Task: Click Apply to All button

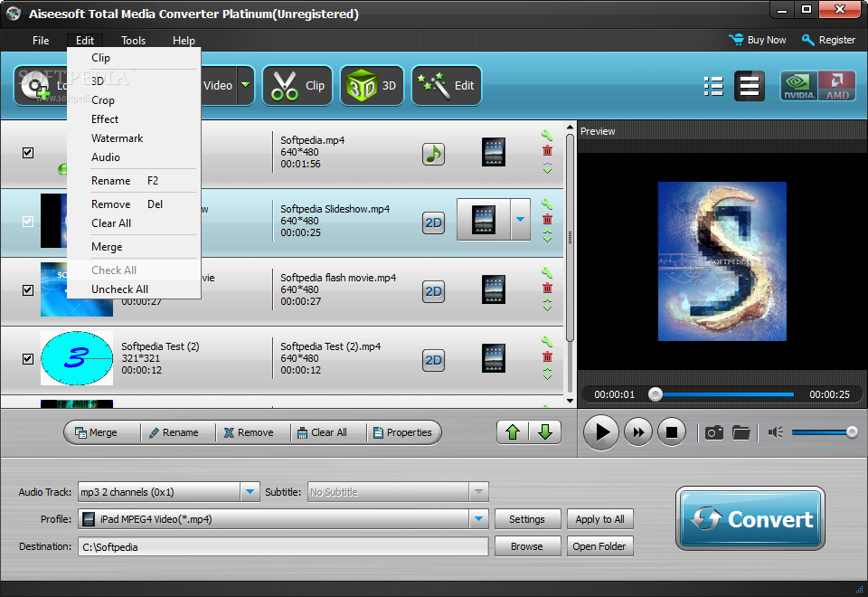Action: pyautogui.click(x=599, y=519)
